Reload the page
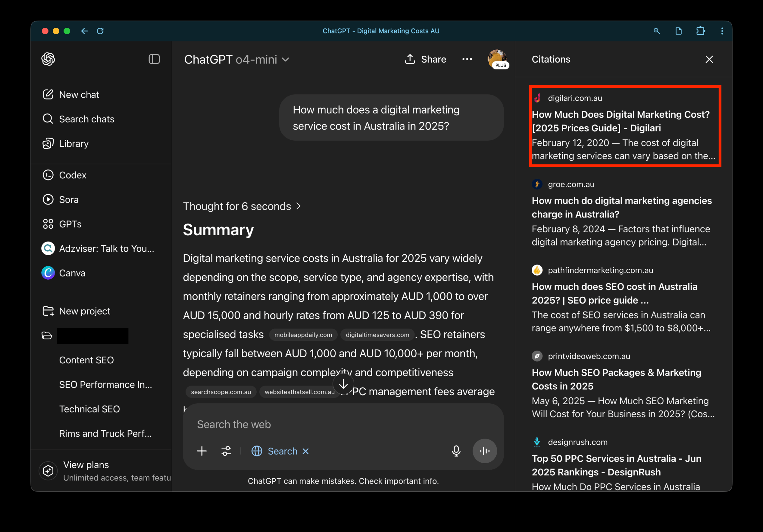Viewport: 763px width, 532px height. [100, 31]
